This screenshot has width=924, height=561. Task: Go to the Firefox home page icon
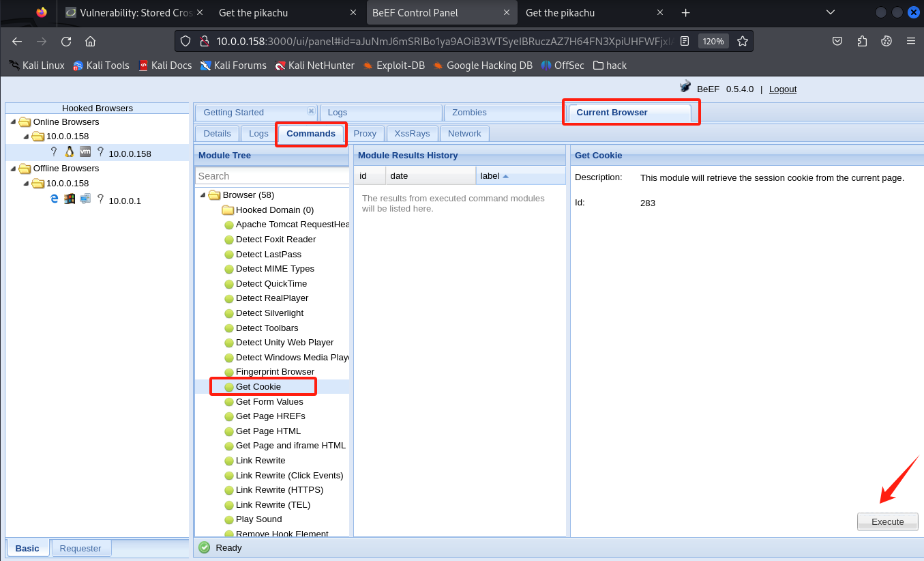(90, 41)
